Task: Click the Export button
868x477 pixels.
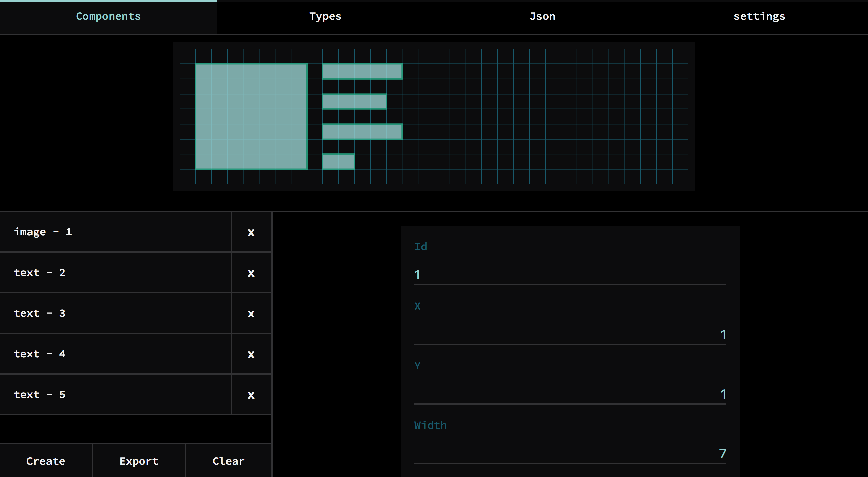Action: click(139, 461)
